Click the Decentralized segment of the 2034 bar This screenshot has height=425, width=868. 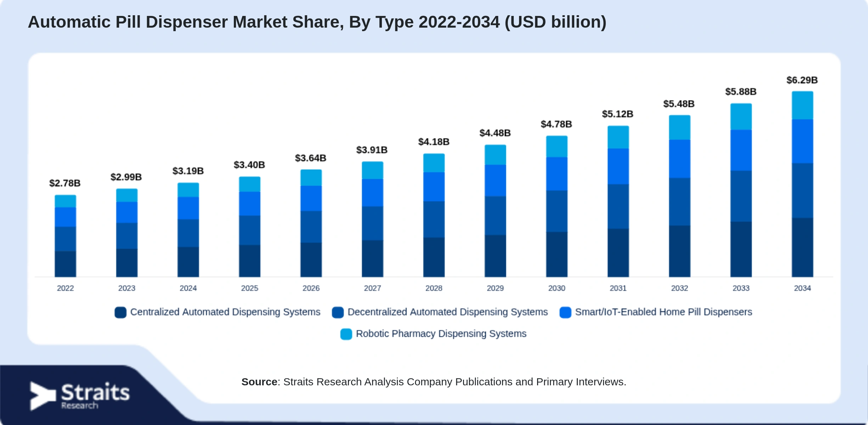click(x=802, y=191)
